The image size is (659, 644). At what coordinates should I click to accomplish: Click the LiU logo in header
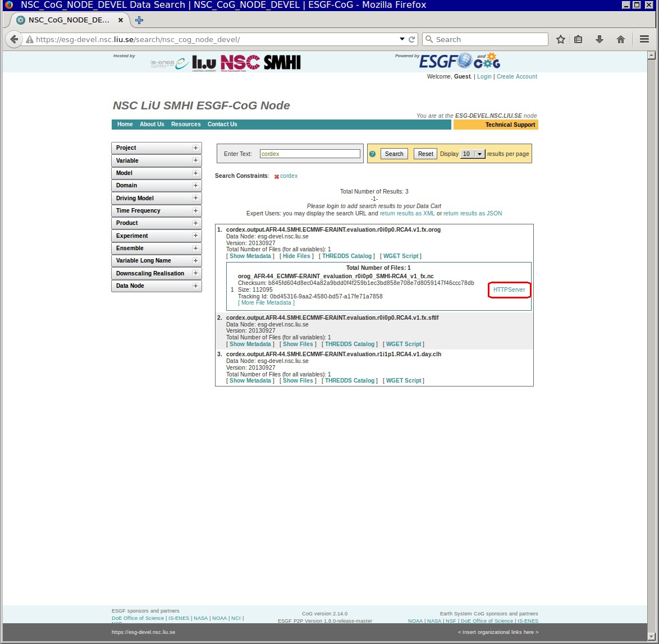click(204, 63)
